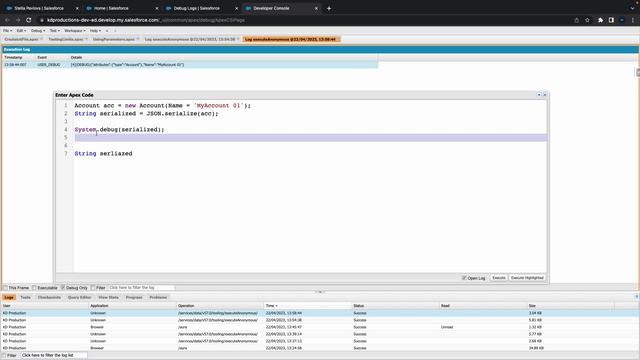Select the log row timed 13:54:38

pos(320,320)
